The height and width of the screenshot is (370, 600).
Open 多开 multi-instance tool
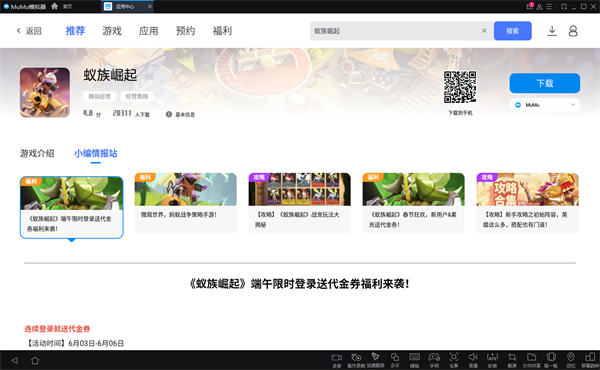395,360
